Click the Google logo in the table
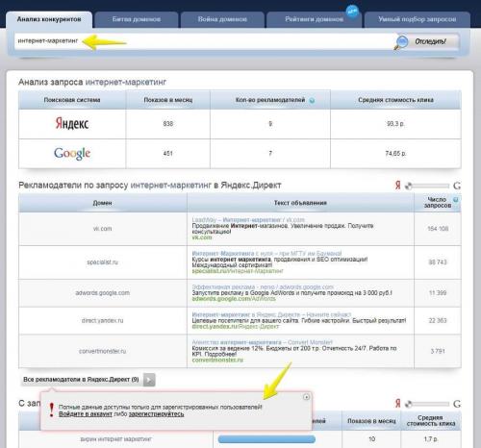Viewport: 481px width, 448px height. click(x=72, y=154)
